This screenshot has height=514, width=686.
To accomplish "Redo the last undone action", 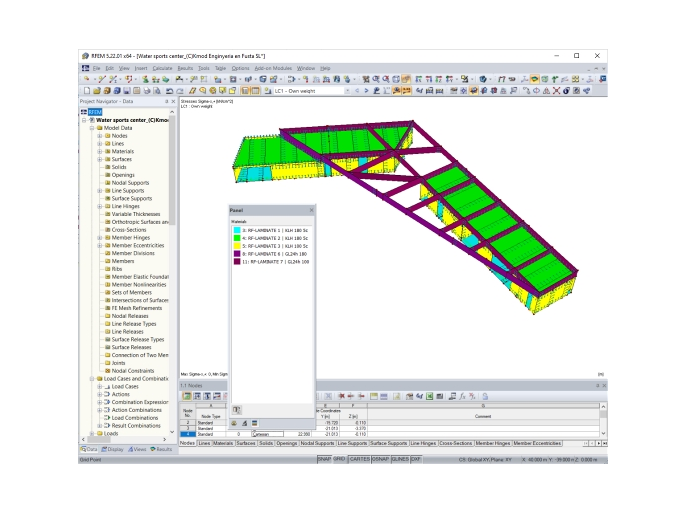I will pyautogui.click(x=179, y=91).
